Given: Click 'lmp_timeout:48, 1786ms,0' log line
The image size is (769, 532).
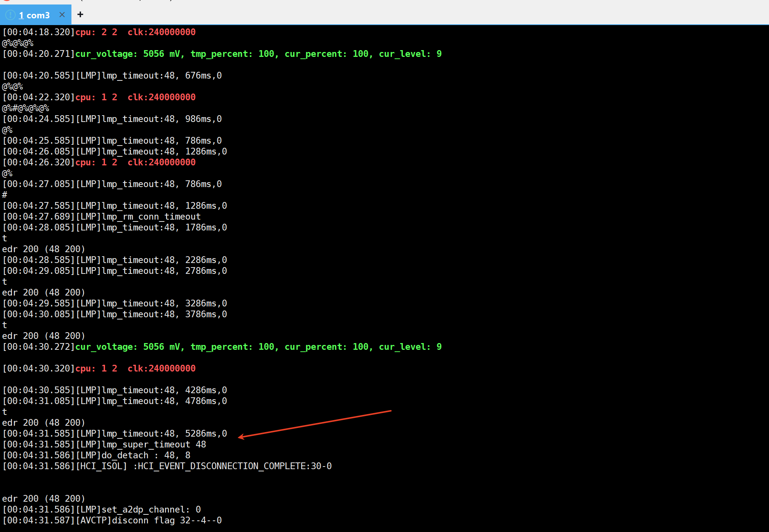Looking at the screenshot, I should point(115,227).
